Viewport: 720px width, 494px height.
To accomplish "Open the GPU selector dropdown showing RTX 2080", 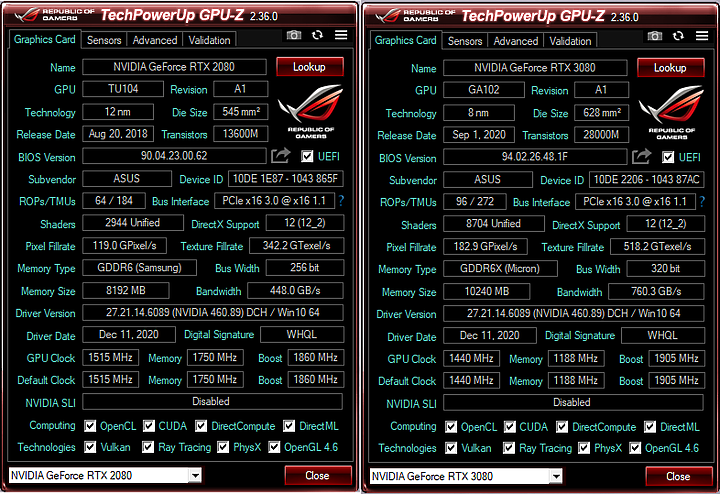I will click(x=105, y=475).
